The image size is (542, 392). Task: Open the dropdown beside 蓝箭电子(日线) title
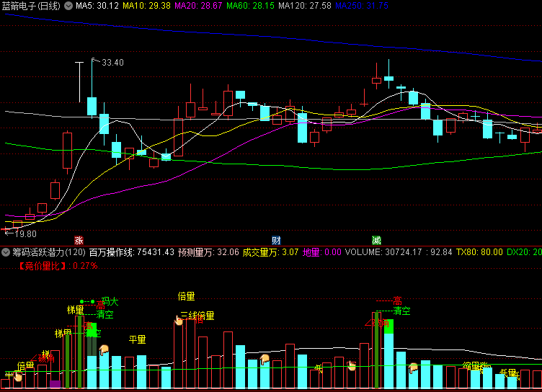(x=68, y=6)
